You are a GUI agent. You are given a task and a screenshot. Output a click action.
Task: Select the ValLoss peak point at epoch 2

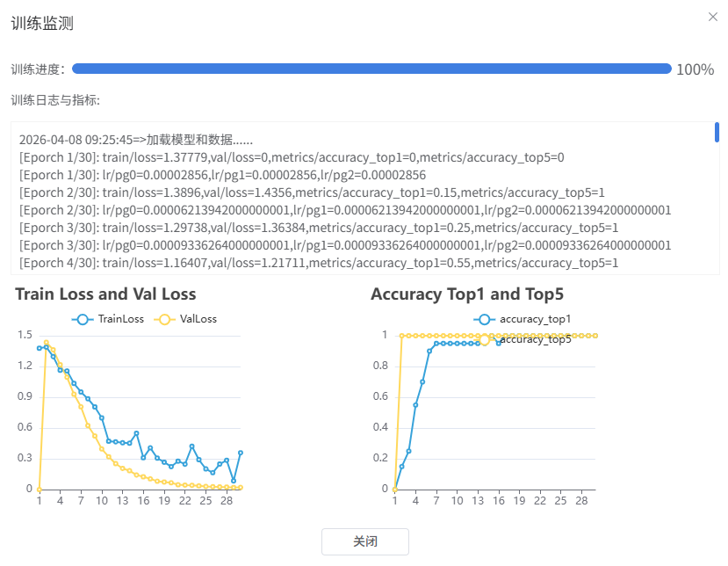point(47,343)
